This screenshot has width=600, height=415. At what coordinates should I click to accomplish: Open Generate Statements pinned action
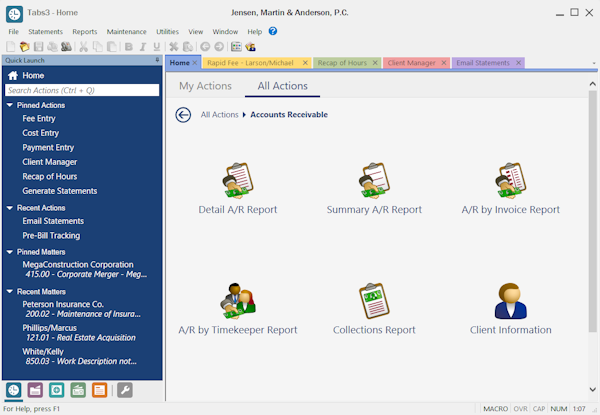pyautogui.click(x=59, y=191)
